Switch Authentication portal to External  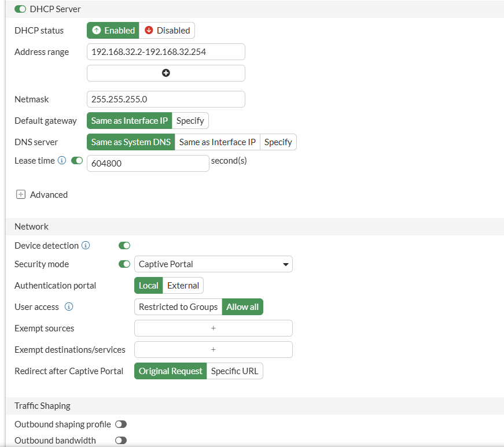tap(183, 286)
